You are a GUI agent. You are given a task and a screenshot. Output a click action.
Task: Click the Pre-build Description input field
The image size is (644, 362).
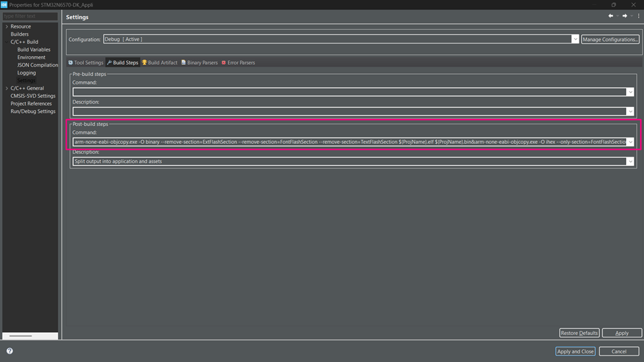(x=349, y=112)
